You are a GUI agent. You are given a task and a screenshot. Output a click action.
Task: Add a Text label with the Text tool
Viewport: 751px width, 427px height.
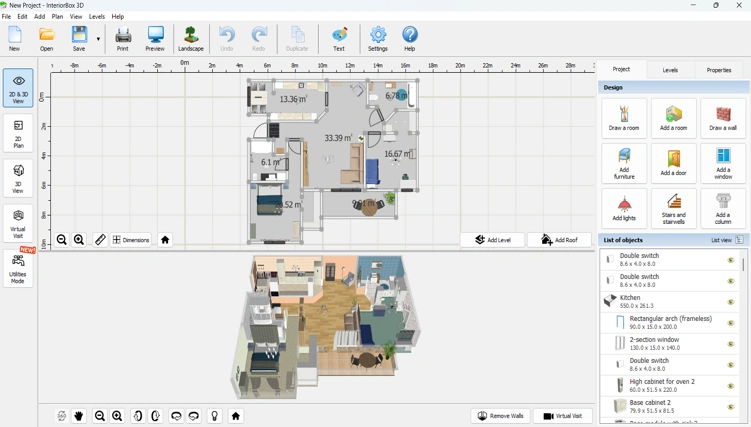pyautogui.click(x=339, y=38)
